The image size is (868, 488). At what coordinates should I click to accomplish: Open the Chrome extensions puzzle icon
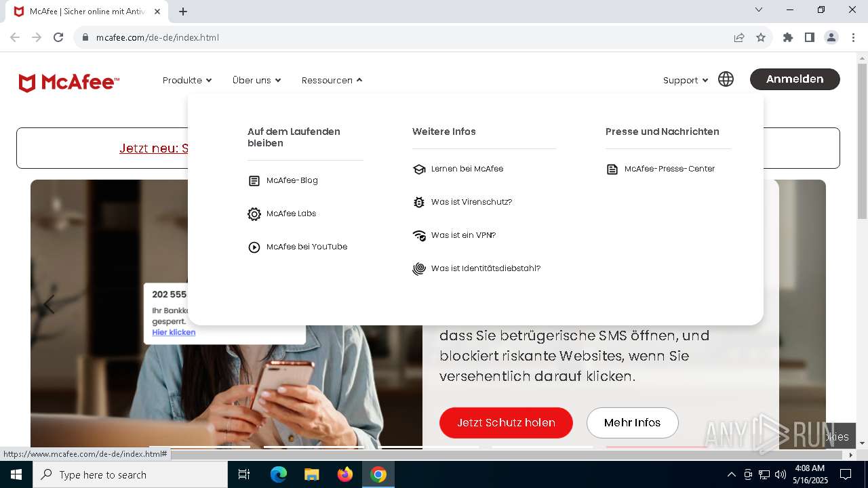tap(788, 37)
